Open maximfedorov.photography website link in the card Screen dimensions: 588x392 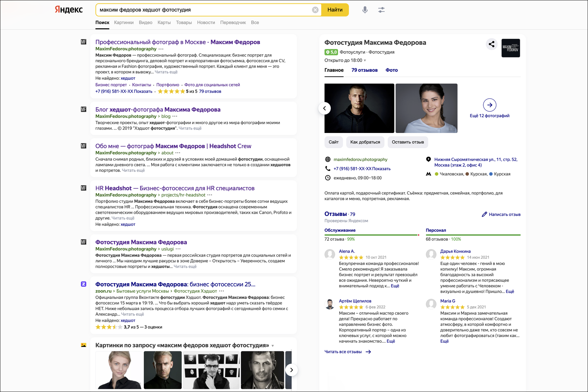click(360, 160)
